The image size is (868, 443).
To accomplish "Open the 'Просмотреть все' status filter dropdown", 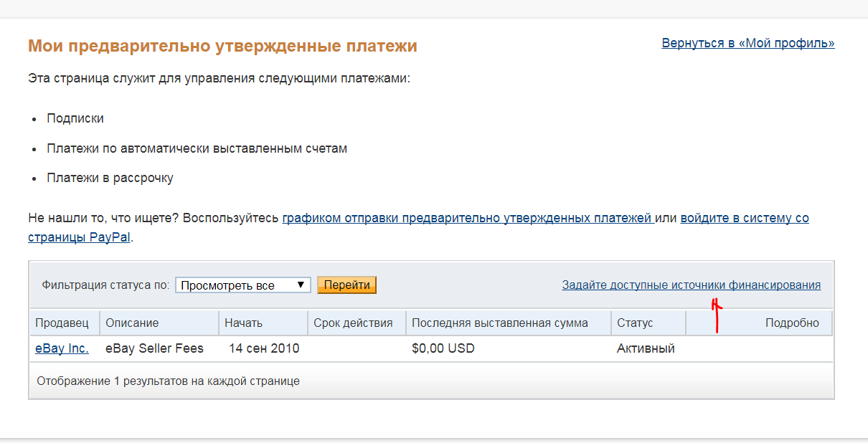I will click(x=243, y=285).
